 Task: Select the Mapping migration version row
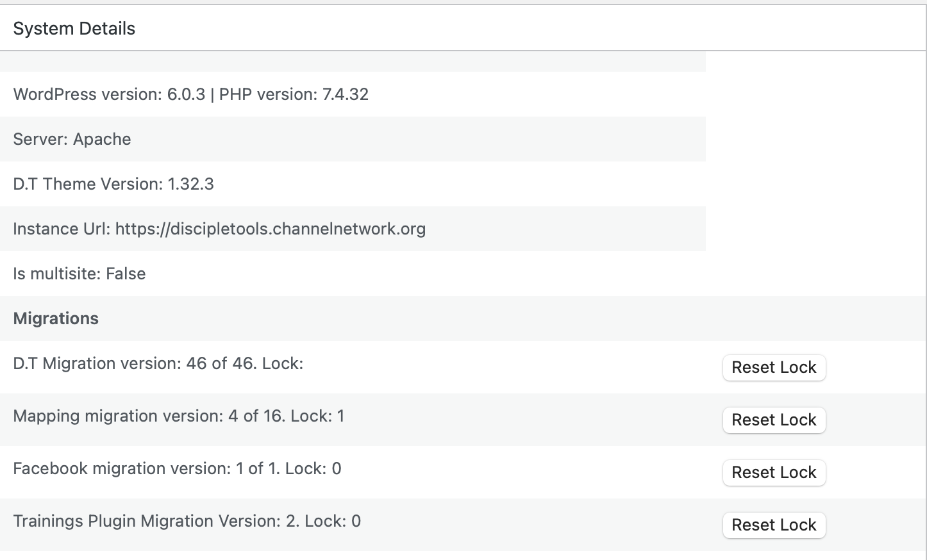tap(179, 416)
